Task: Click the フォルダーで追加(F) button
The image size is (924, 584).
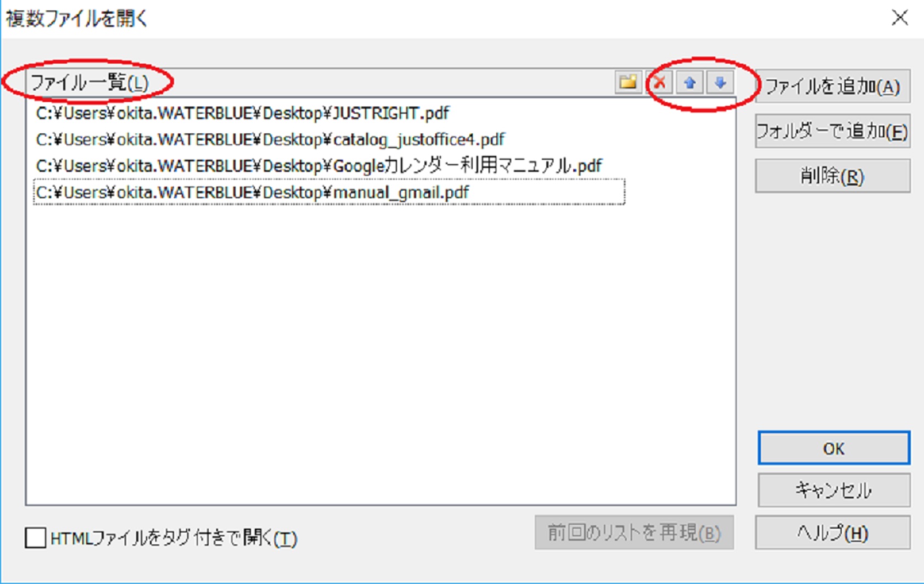Action: pyautogui.click(x=832, y=131)
